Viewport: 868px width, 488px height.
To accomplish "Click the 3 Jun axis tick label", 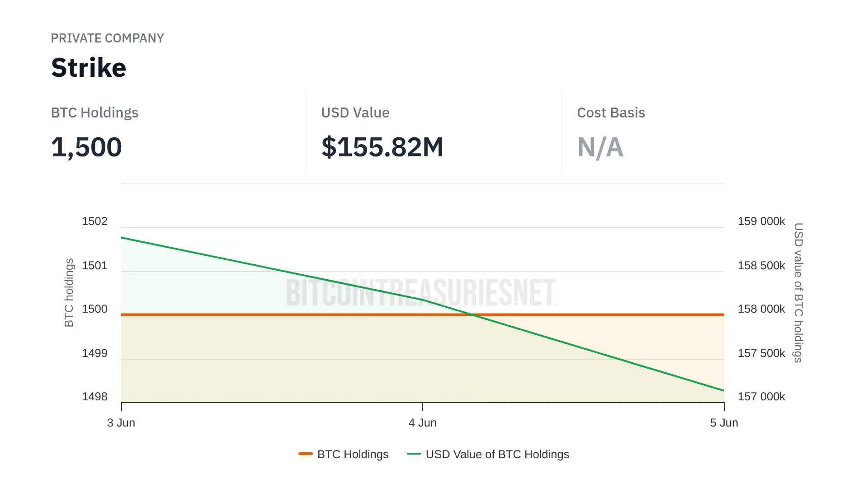I will pos(121,423).
